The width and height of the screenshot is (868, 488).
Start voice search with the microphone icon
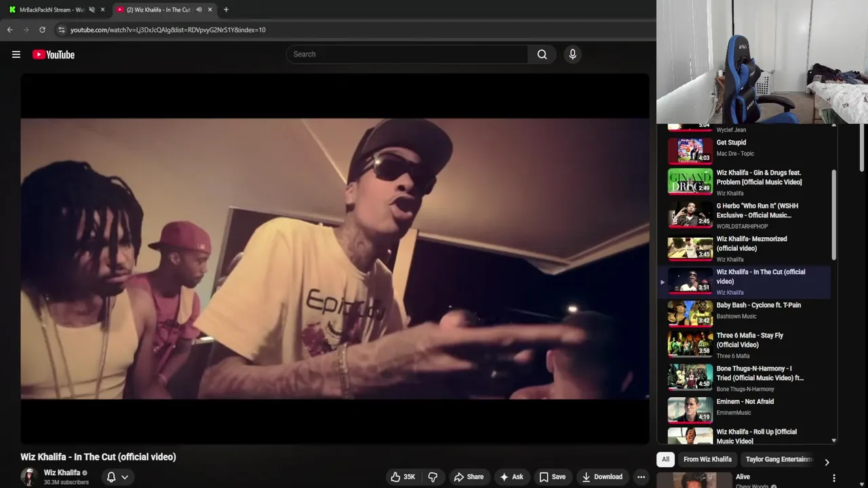572,54
